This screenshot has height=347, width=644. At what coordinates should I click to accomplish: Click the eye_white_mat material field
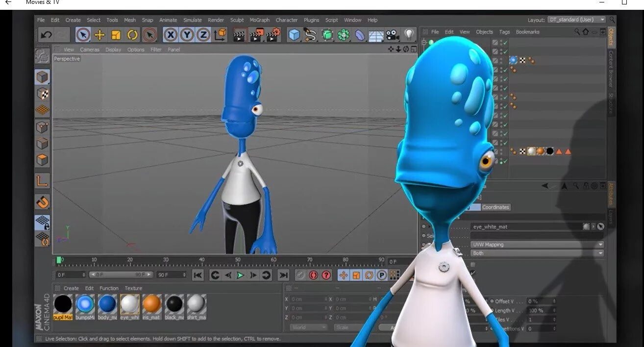pos(526,227)
